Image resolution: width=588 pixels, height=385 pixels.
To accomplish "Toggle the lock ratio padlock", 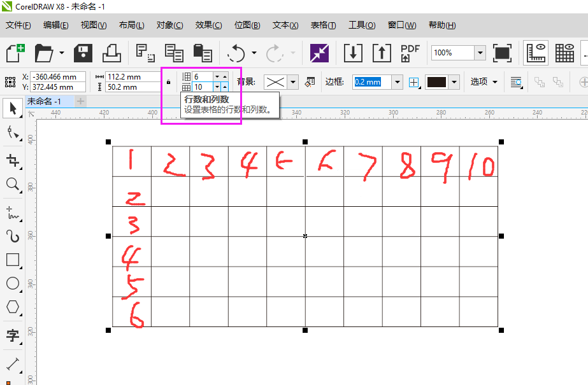I will click(x=168, y=81).
